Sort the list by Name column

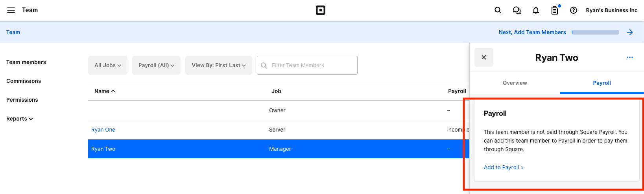[105, 91]
